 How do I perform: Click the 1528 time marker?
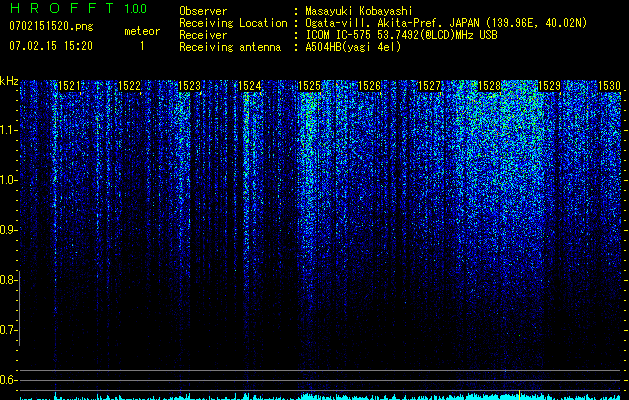[489, 86]
